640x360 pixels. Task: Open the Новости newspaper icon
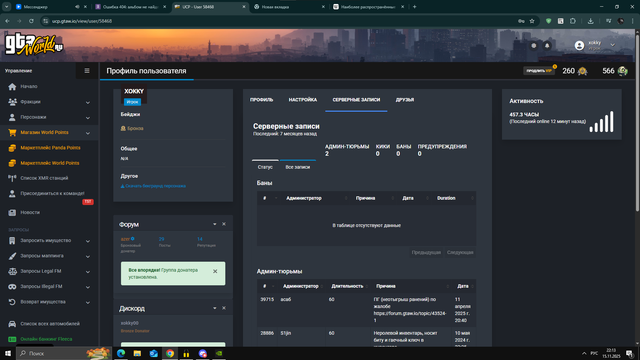[x=12, y=213]
